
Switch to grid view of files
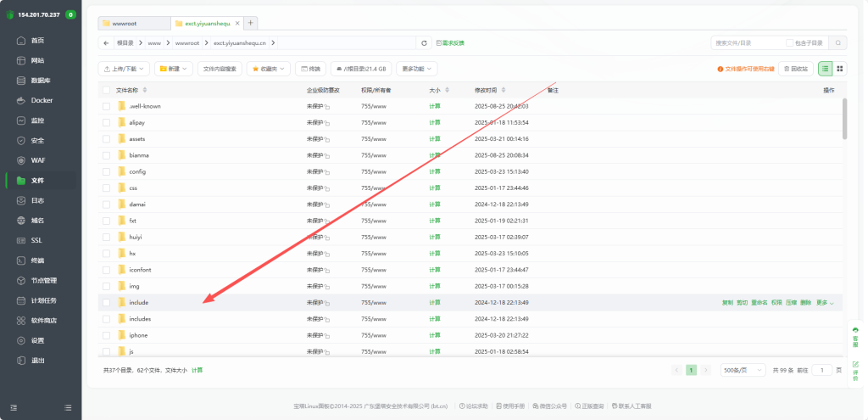click(x=839, y=69)
